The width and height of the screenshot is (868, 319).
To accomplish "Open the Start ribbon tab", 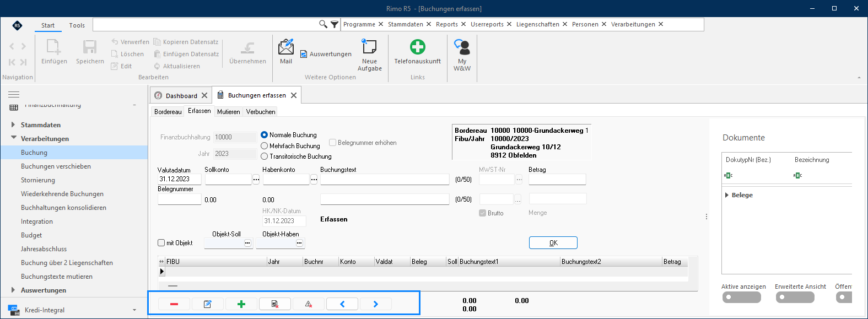I will [48, 25].
